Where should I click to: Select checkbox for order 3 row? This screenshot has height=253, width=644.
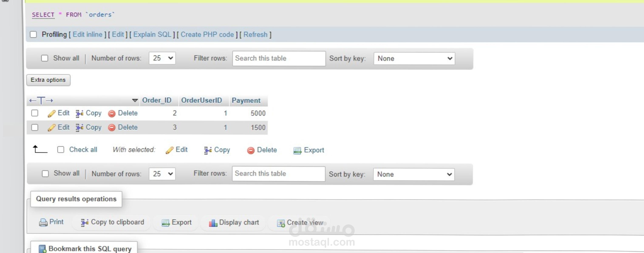click(35, 128)
